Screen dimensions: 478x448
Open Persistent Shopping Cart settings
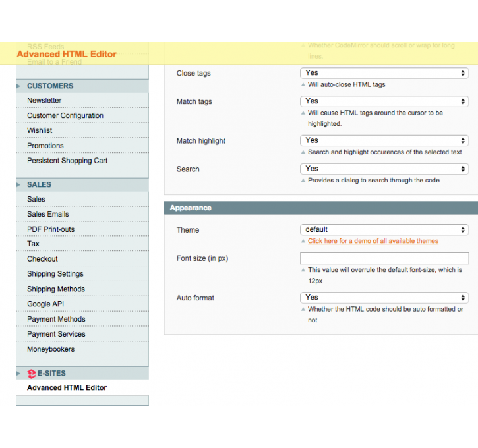point(67,161)
